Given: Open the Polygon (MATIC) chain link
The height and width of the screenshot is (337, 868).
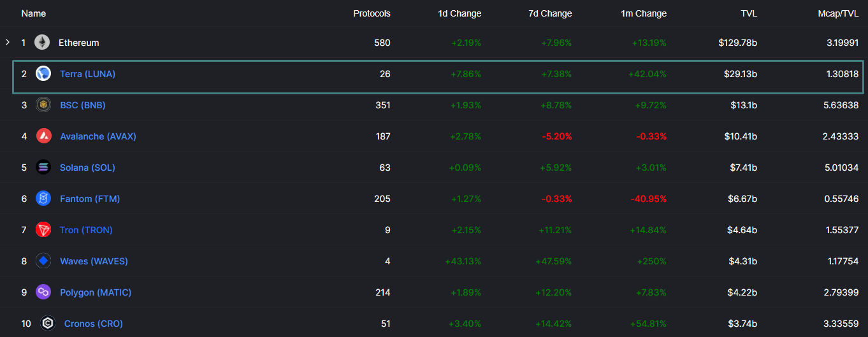Looking at the screenshot, I should (x=96, y=292).
